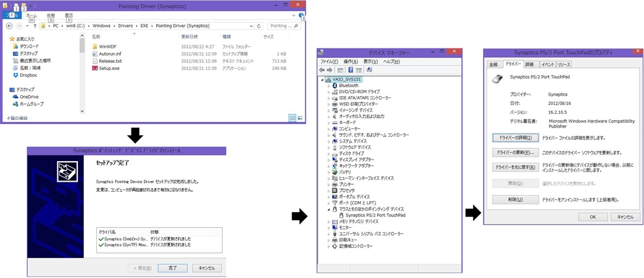Open ファイル(F) menu in Device Manager
The image size is (644, 278).
point(329,62)
